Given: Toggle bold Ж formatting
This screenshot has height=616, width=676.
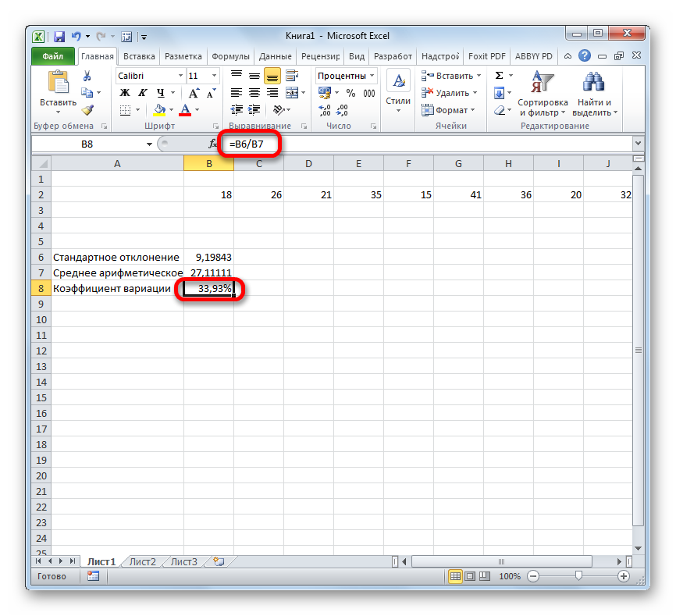Looking at the screenshot, I should [x=125, y=93].
